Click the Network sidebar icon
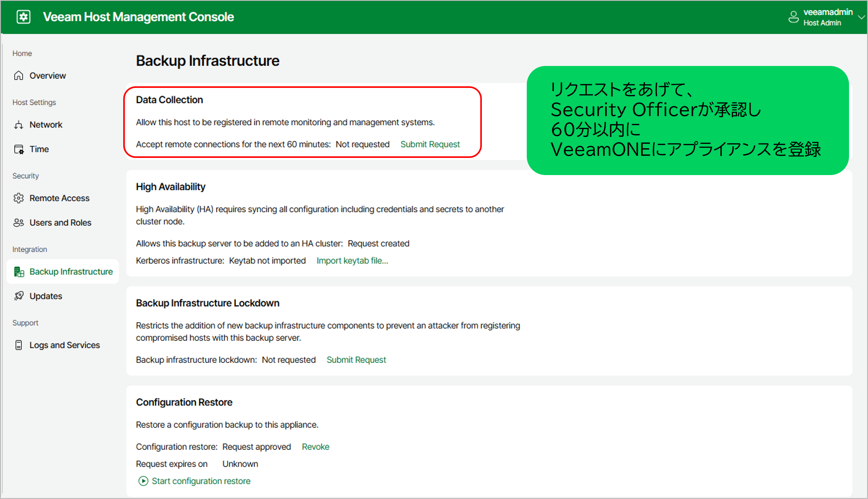 click(19, 125)
